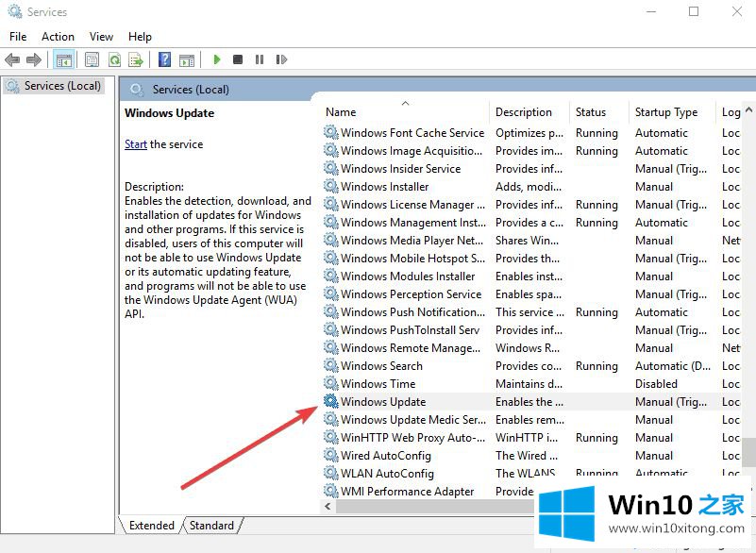This screenshot has height=553, width=756.
Task: Click the gear icon beside WMI Performance Adapter
Action: 330,491
